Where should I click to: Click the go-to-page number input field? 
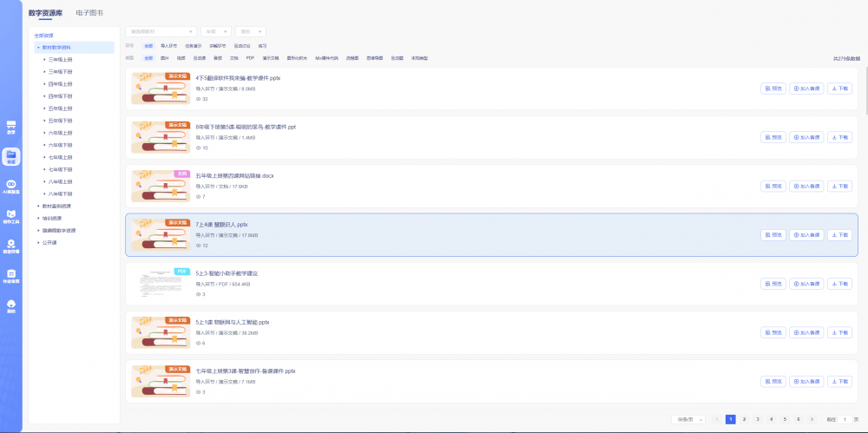[845, 419]
